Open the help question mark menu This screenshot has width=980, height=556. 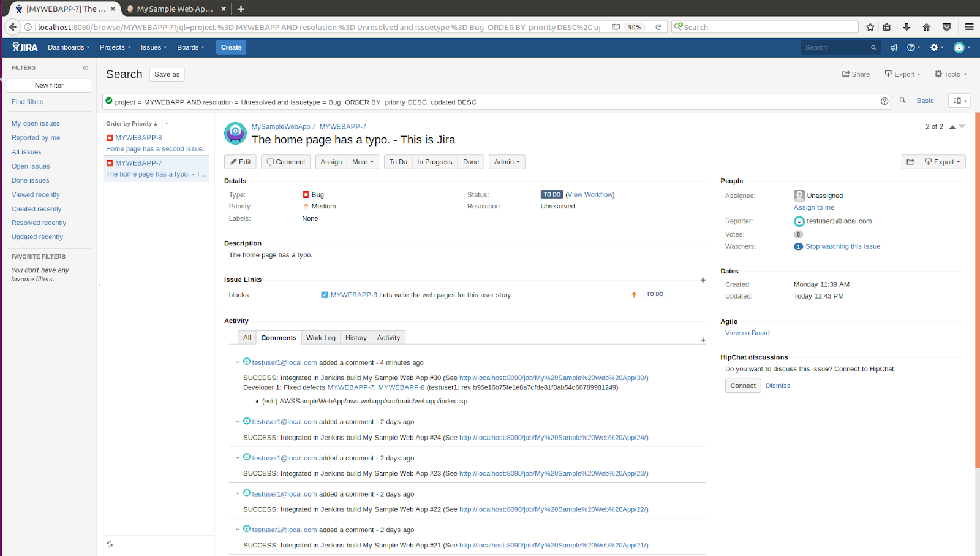[x=913, y=47]
